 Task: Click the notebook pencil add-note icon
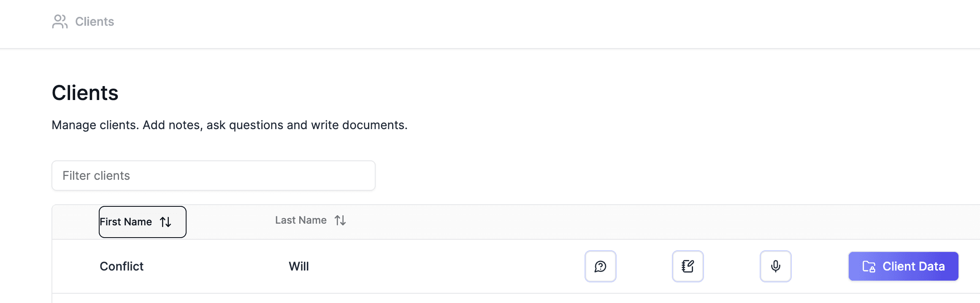click(688, 266)
